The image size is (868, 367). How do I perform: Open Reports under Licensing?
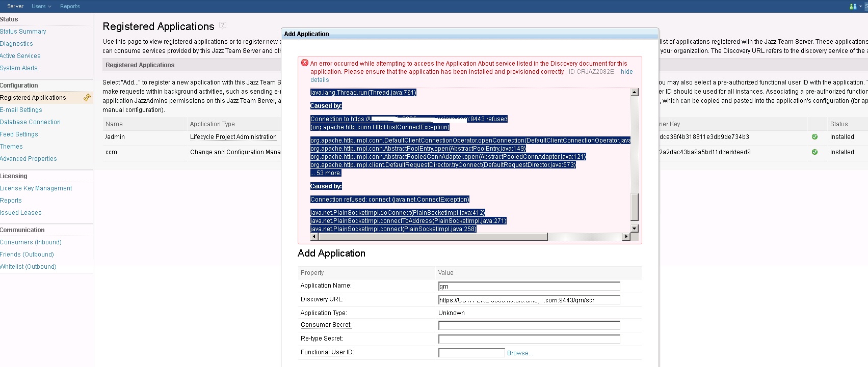pyautogui.click(x=11, y=201)
